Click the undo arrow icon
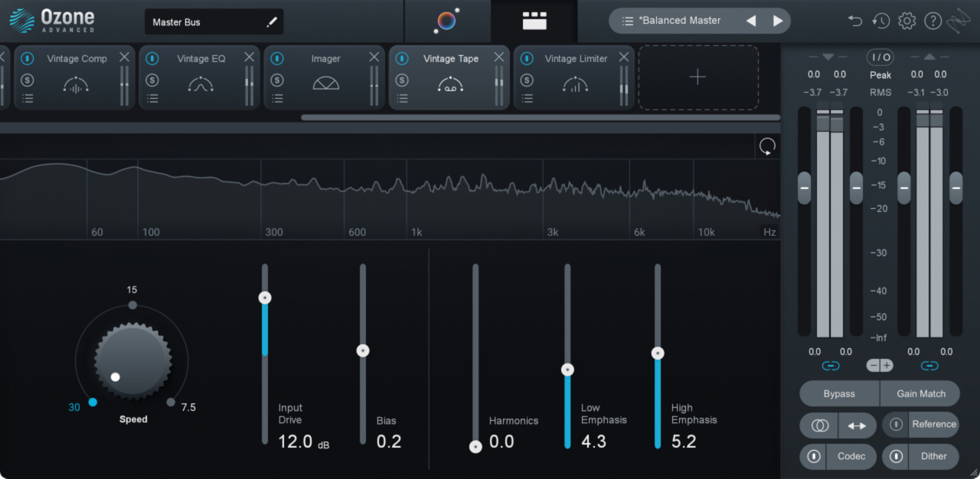Viewport: 980px width, 479px height. pyautogui.click(x=855, y=21)
